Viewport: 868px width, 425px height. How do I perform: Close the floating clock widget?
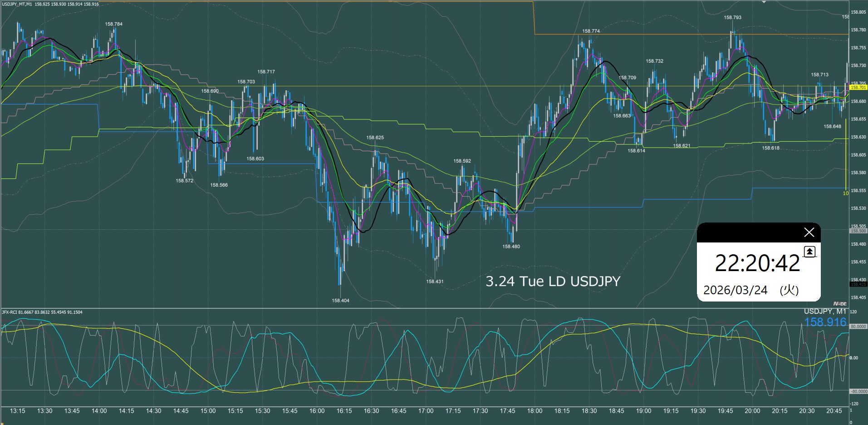(x=809, y=232)
